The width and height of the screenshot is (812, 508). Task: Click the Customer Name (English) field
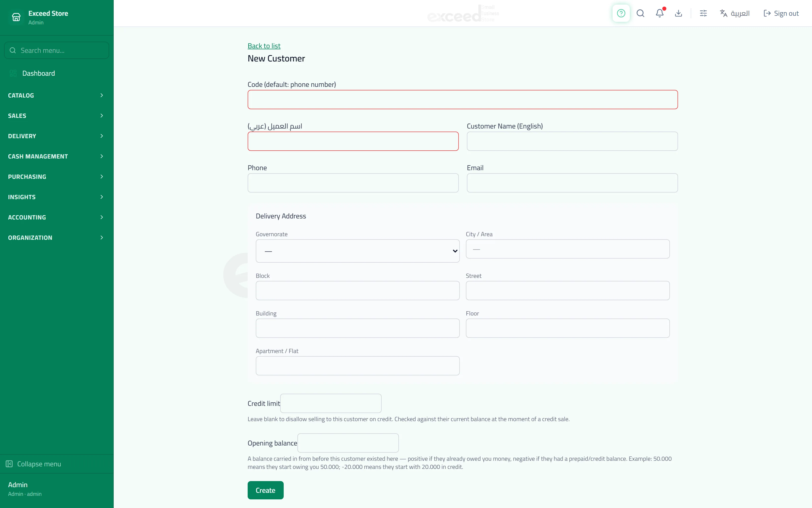[x=572, y=141]
